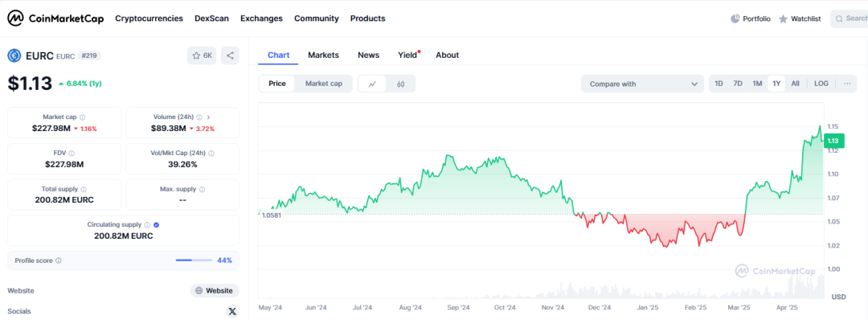Click the CoinMarketCap logo
Image resolution: width=868 pixels, height=320 pixels.
55,18
